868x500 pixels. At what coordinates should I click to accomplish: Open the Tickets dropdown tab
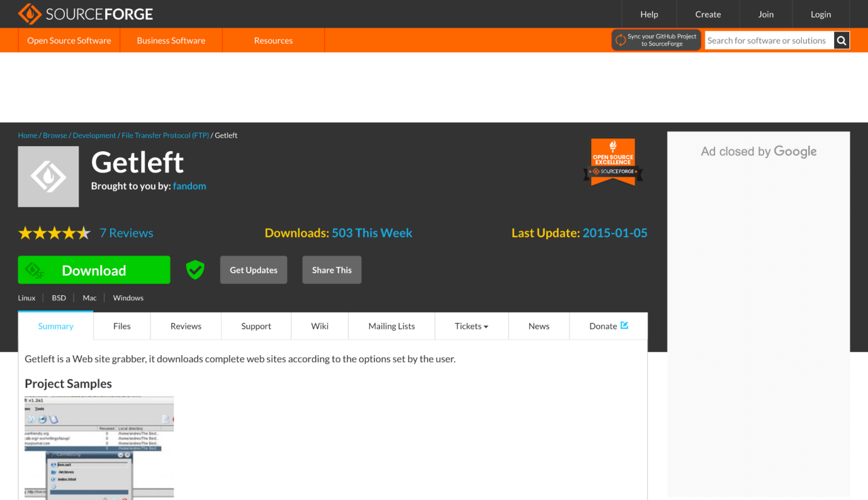coord(471,326)
